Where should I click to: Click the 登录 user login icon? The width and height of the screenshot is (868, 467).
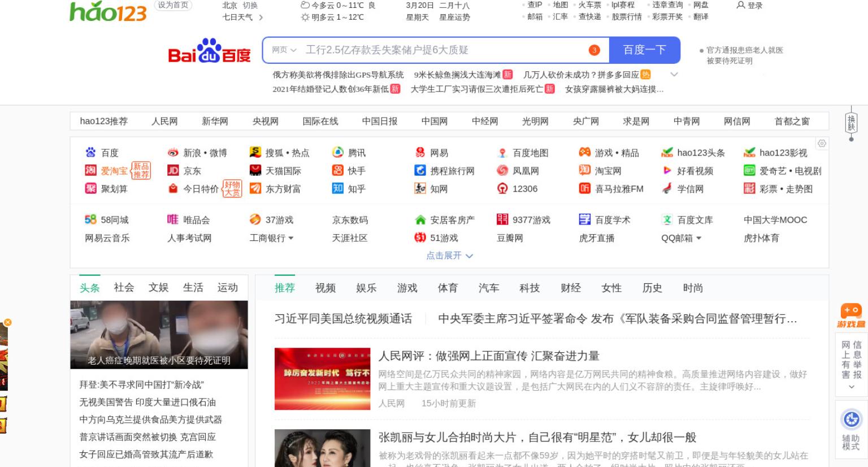[740, 5]
